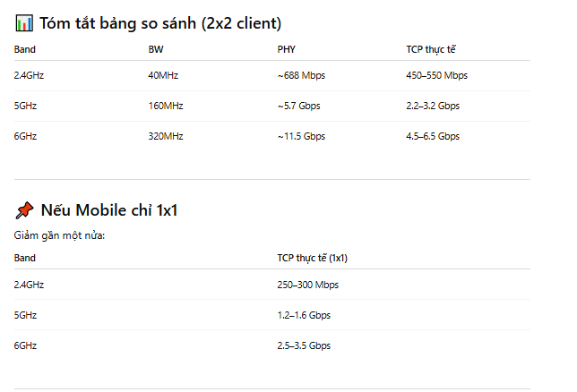
Task: Click the '450–550 Mbps' TCP value
Action: 436,75
